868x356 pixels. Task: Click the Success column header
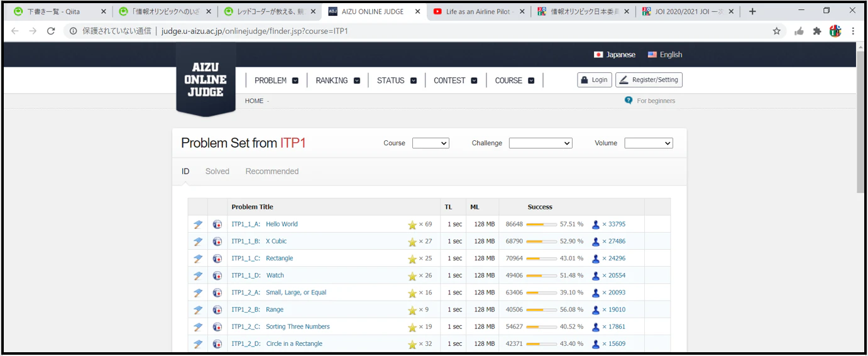(540, 207)
